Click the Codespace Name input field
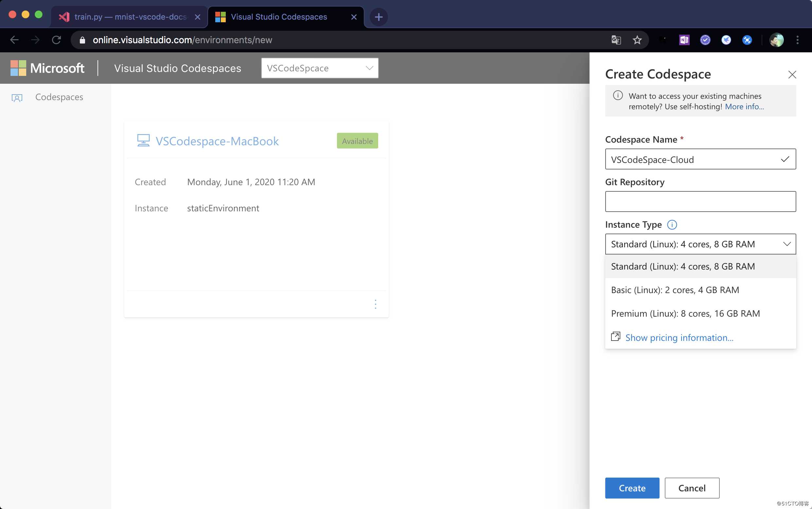Image resolution: width=812 pixels, height=509 pixels. pyautogui.click(x=700, y=159)
